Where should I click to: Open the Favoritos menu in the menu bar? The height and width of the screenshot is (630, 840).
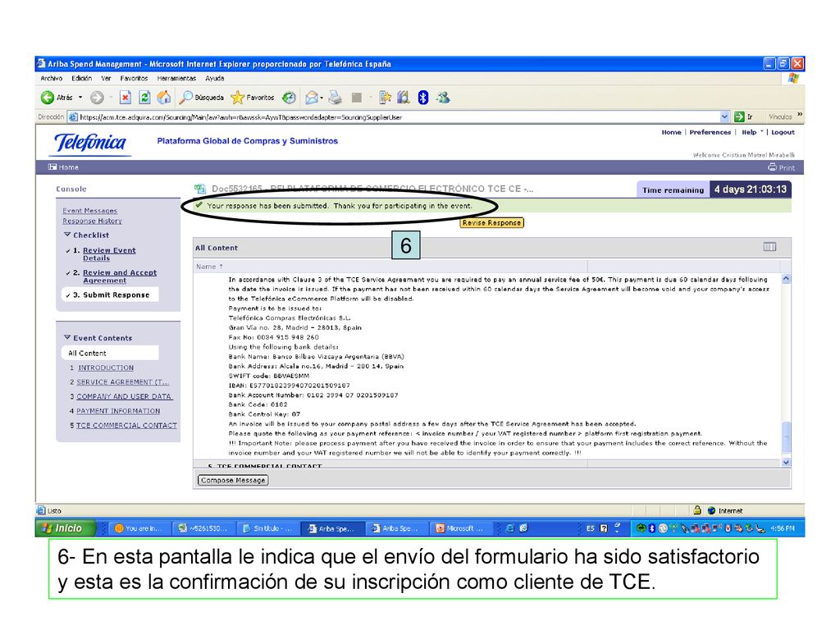coord(134,78)
